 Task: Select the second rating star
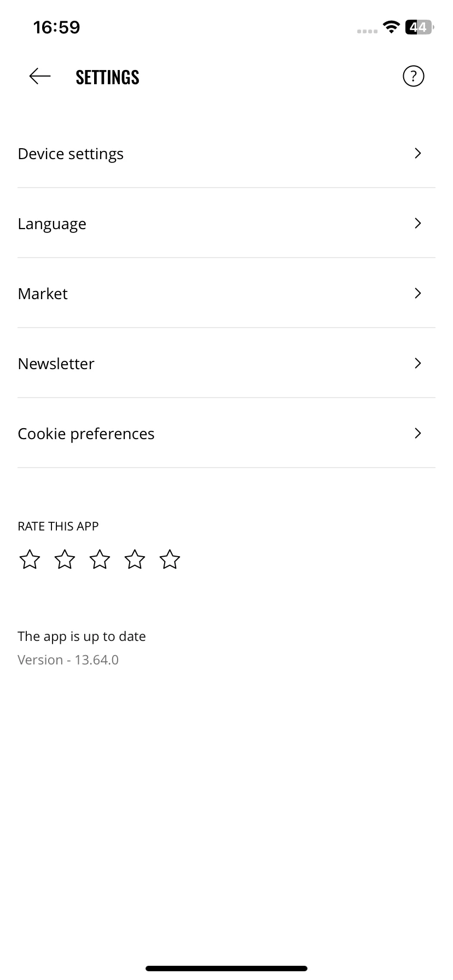65,559
